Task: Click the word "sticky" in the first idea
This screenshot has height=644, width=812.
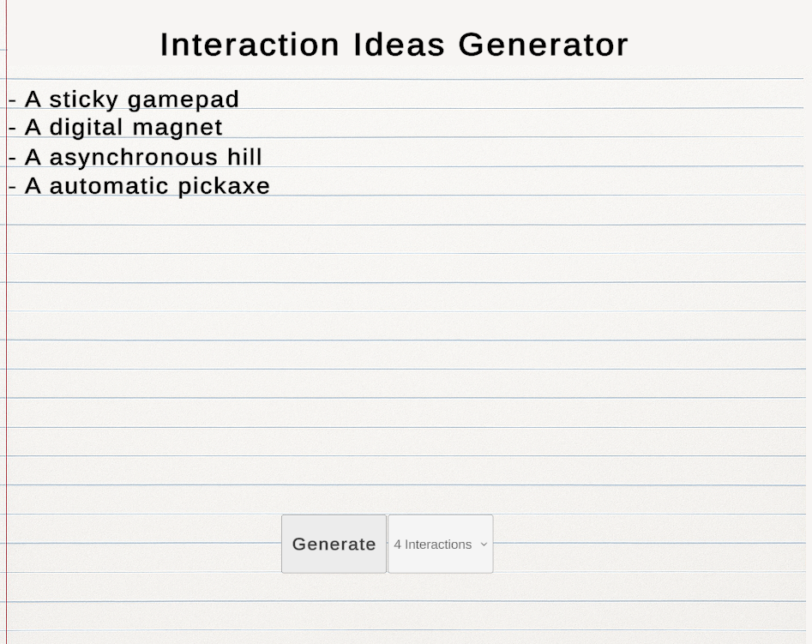Action: [x=84, y=100]
